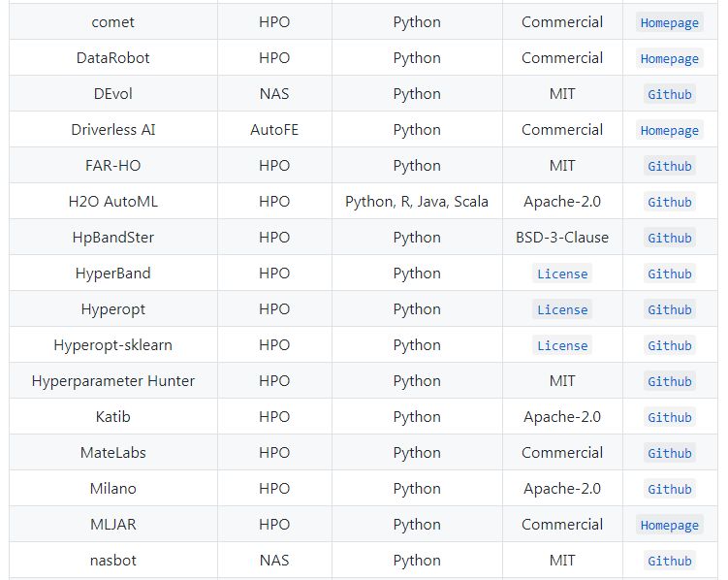Click 'MIT' license in Hyperparameter Hunter row
The image size is (728, 580).
pos(562,381)
